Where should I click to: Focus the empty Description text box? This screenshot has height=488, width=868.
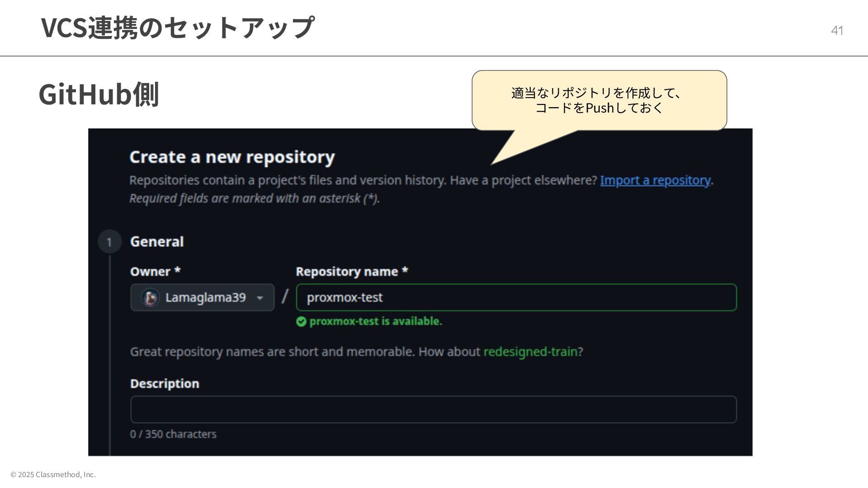(433, 409)
